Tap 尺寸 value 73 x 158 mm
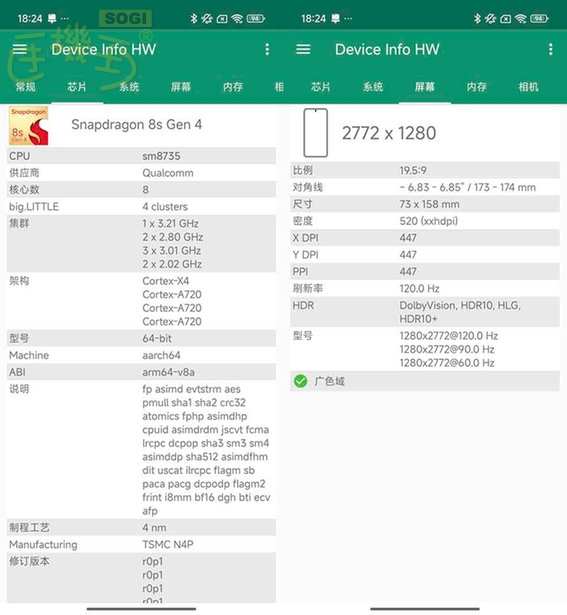Screen dimensions: 567x615 click(x=429, y=204)
